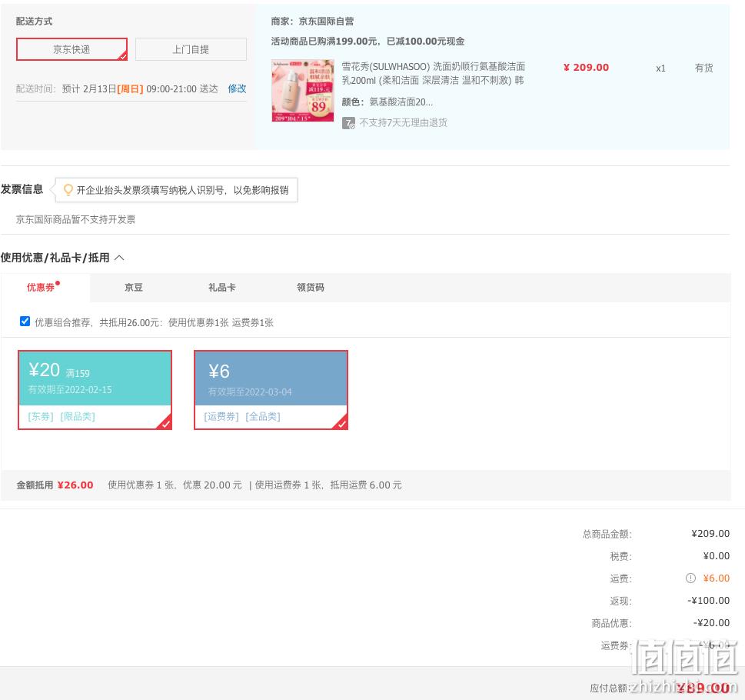Screen dimensions: 745x700
Task: Click the 7-day no-return policy icon
Action: (348, 124)
